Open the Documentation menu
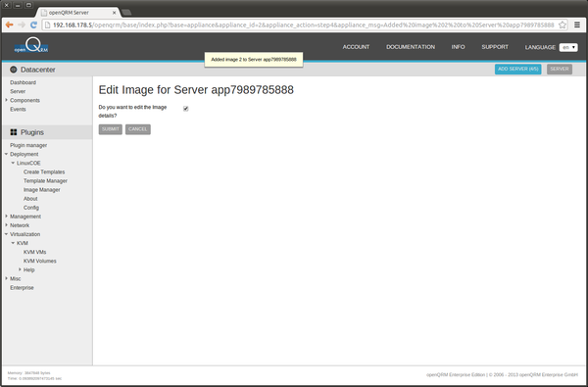Viewport: 588px width, 387px height. (x=411, y=47)
